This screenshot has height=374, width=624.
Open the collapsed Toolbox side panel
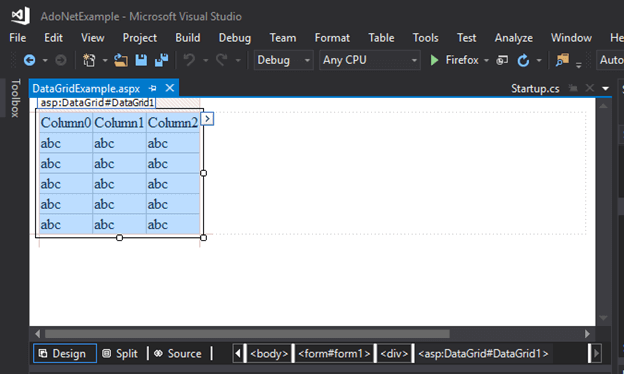[x=15, y=98]
